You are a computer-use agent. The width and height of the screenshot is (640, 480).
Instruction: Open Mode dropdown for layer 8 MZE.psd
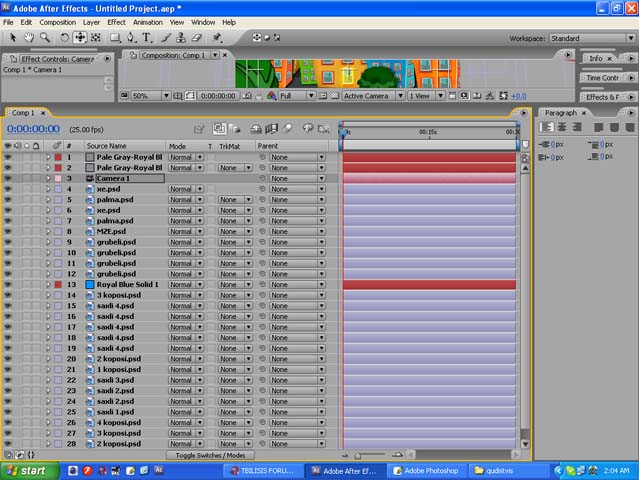186,231
